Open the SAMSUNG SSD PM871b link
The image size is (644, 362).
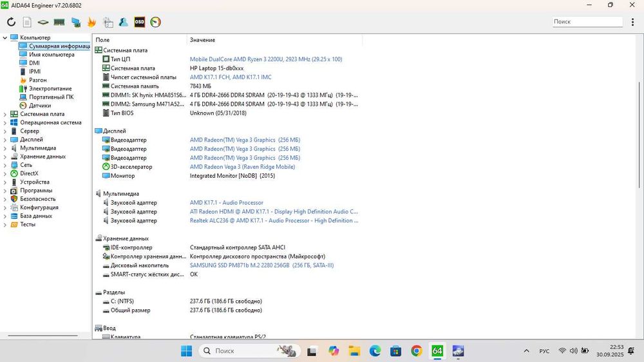pyautogui.click(x=261, y=265)
